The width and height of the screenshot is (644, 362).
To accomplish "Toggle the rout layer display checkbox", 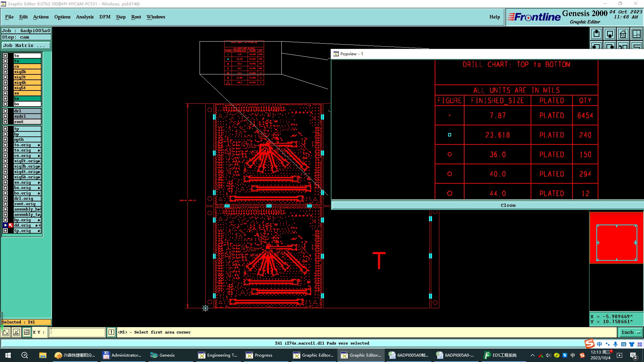I will pyautogui.click(x=5, y=122).
